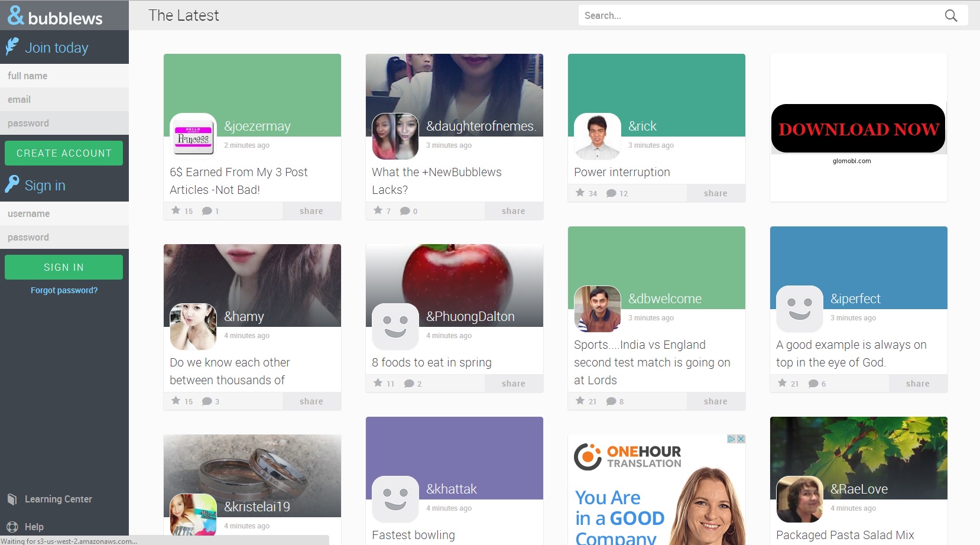Click the Learning Center book icon
This screenshot has width=980, height=545.
tap(12, 499)
